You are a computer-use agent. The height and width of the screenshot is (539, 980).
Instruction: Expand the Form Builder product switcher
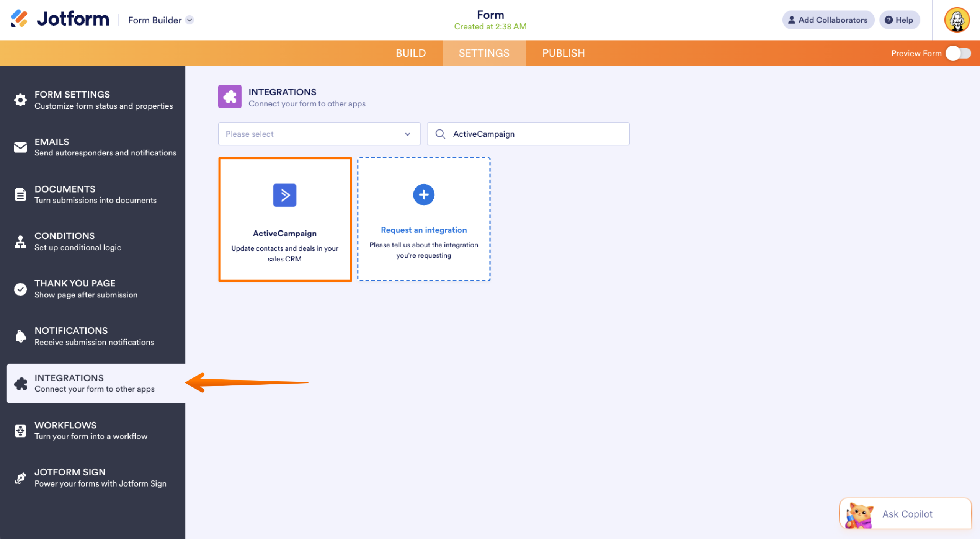(189, 20)
